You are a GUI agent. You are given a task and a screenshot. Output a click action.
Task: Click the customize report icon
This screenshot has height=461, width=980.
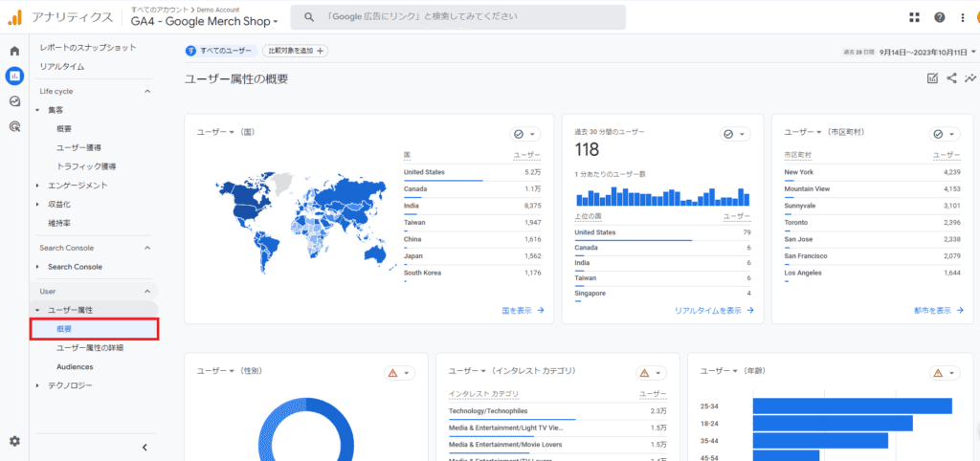pyautogui.click(x=932, y=78)
